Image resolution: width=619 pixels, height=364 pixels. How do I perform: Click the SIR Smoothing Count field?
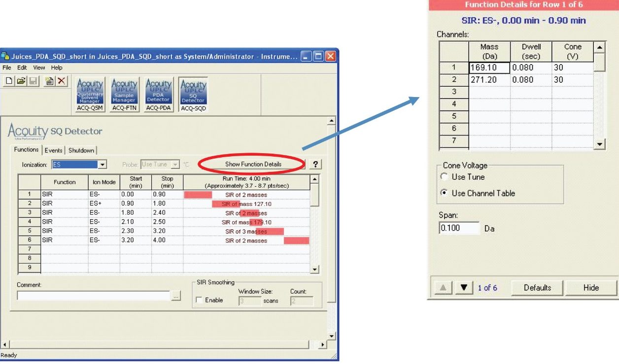click(302, 300)
